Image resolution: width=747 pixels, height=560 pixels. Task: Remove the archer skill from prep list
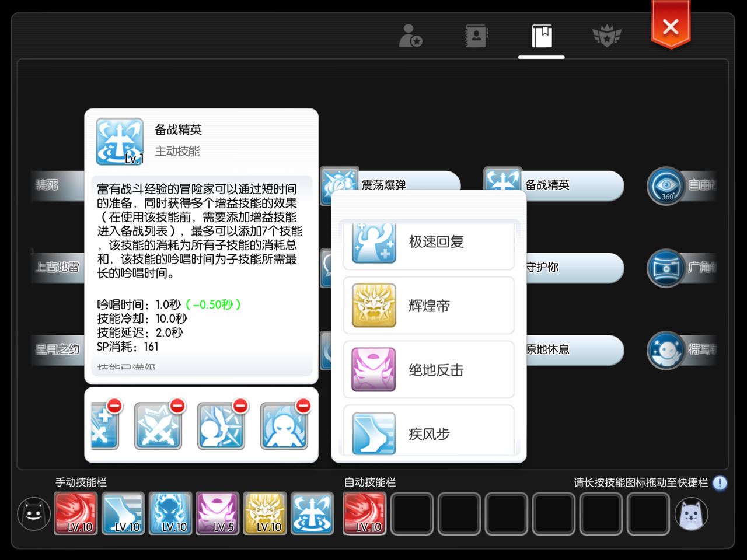pos(240,405)
